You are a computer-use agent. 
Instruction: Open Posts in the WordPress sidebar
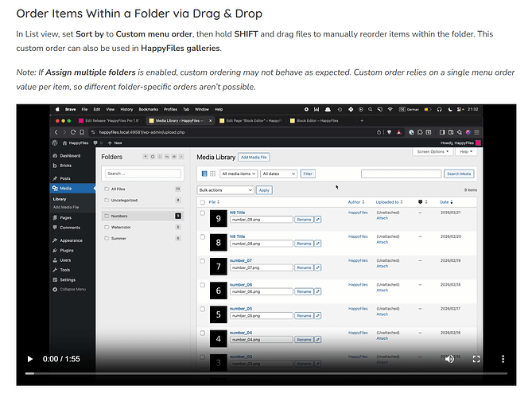point(64,178)
